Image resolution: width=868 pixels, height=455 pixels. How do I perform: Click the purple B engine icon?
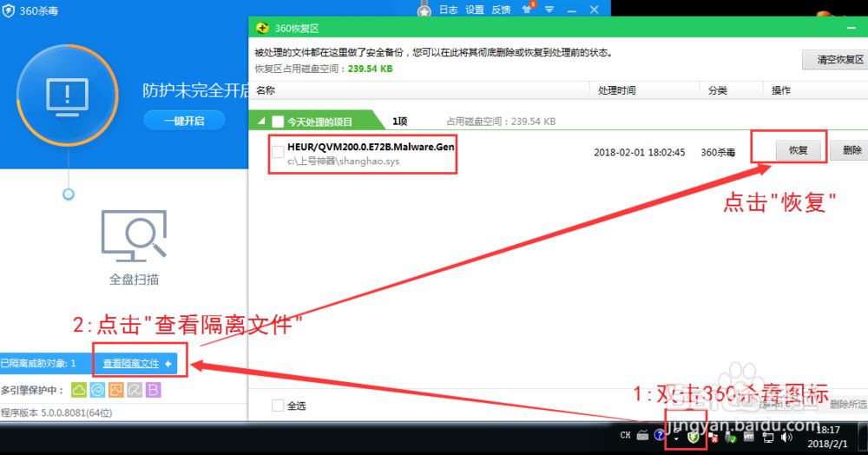tap(154, 391)
